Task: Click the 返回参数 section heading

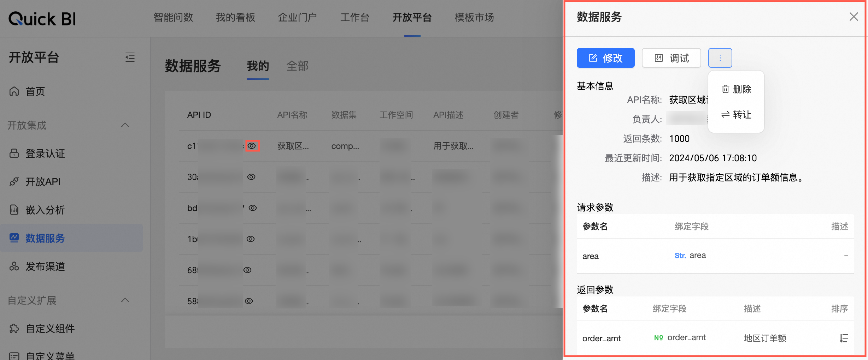Action: pyautogui.click(x=595, y=289)
